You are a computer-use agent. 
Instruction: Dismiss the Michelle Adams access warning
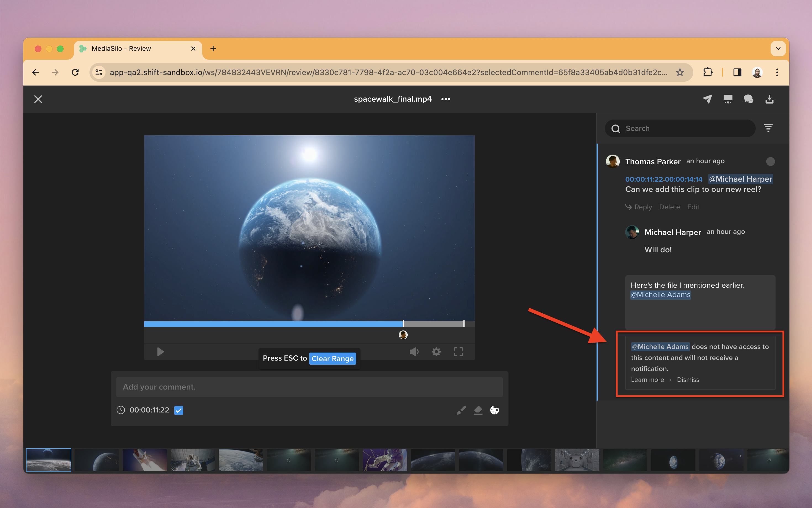(688, 380)
